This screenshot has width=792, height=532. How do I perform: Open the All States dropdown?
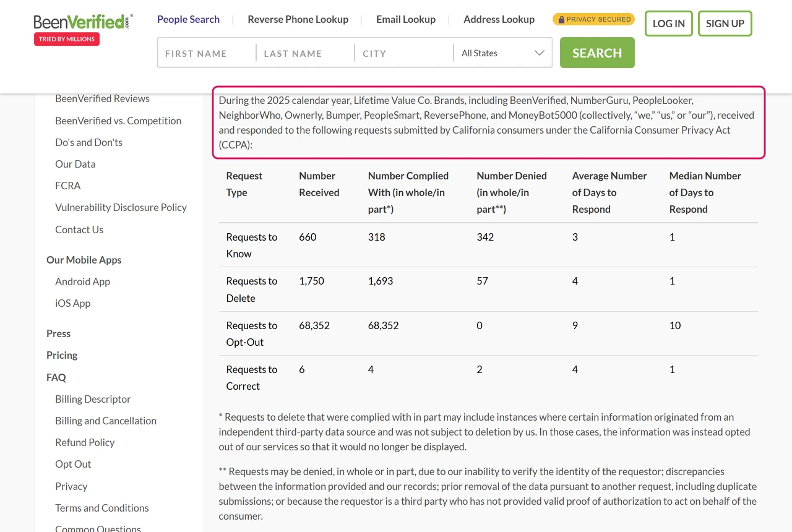tap(502, 53)
